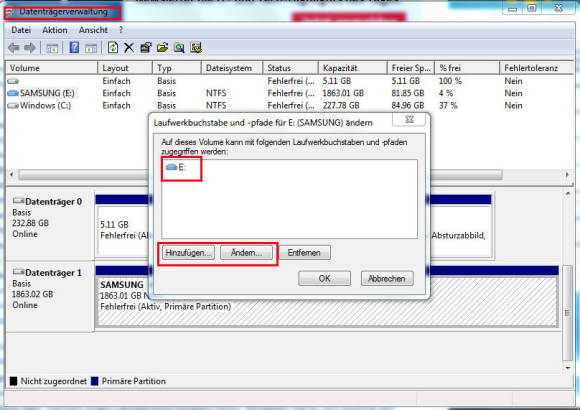580x410 pixels.
Task: Click Abbrechen to cancel the dialog
Action: (x=387, y=278)
